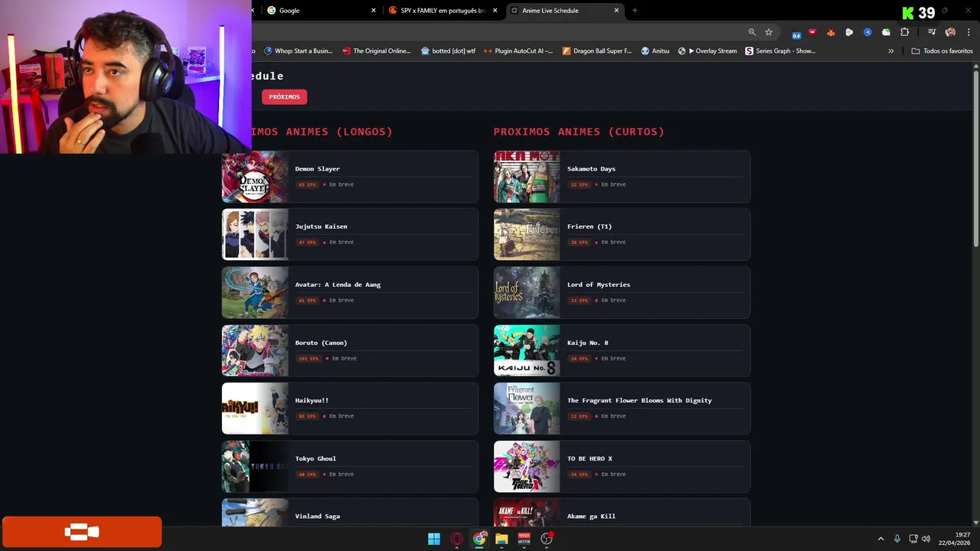Open a new tab with plus button

click(635, 10)
